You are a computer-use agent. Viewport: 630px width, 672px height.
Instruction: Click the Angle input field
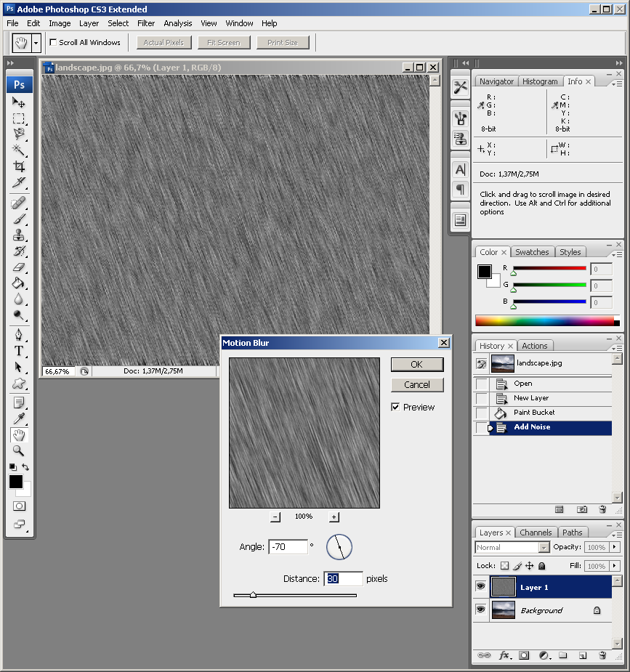click(x=288, y=547)
